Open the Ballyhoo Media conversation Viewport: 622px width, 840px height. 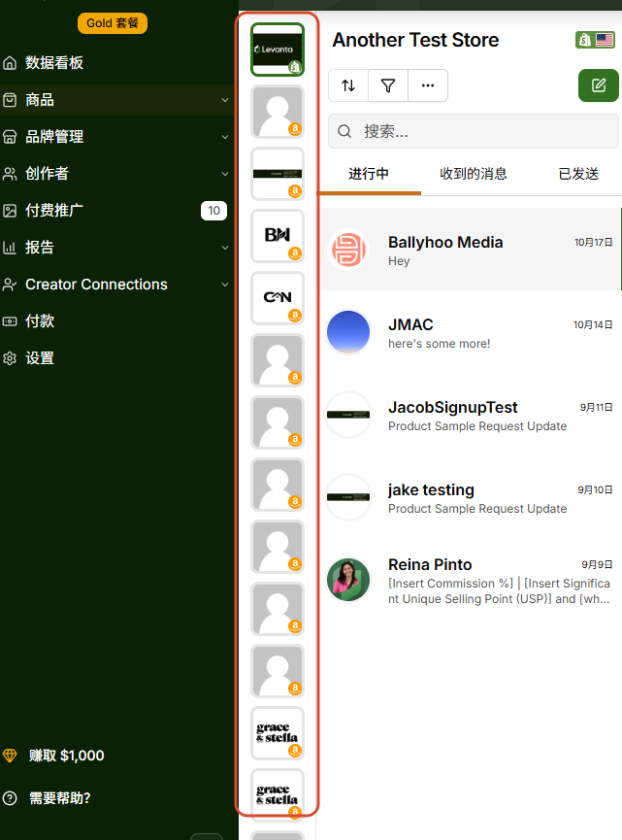point(471,250)
